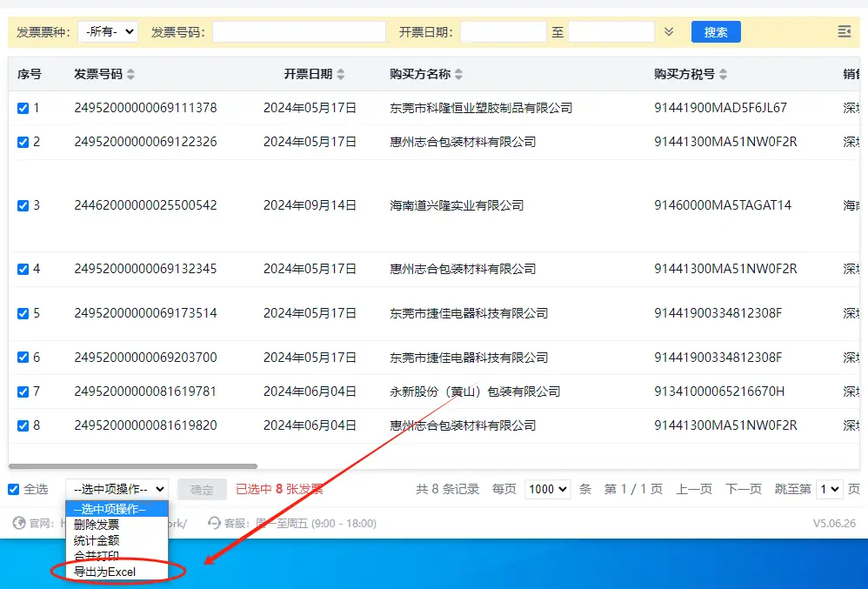This screenshot has width=868, height=589.
Task: Click the horizontal table scrollbar
Action: tap(133, 466)
